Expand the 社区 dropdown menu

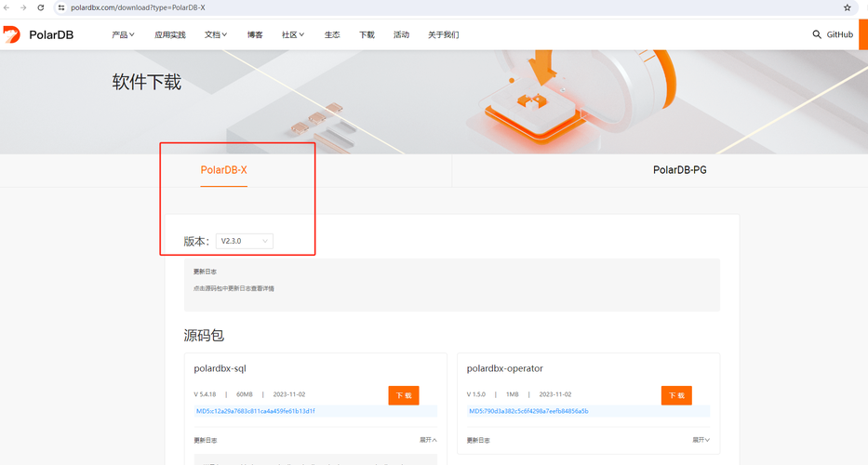click(x=293, y=34)
